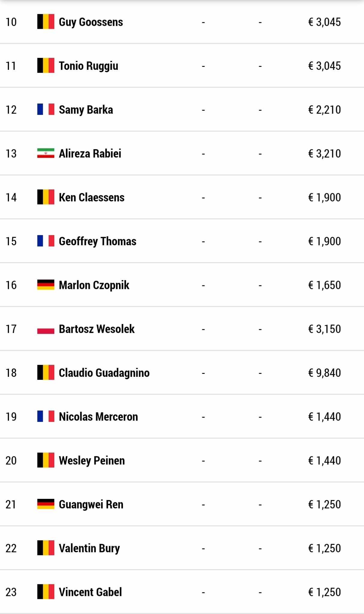
Task: Click the € 2,210 payout for Samy Barka
Action: tap(324, 110)
